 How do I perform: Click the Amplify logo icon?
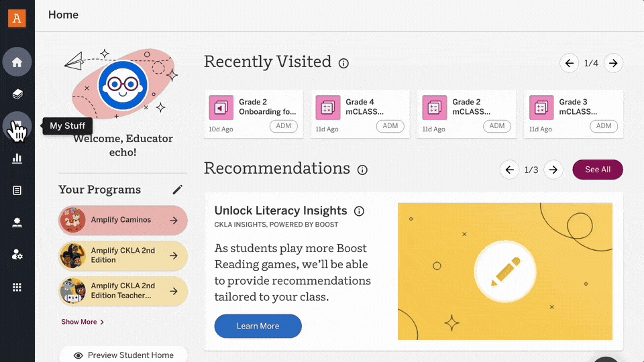17,17
